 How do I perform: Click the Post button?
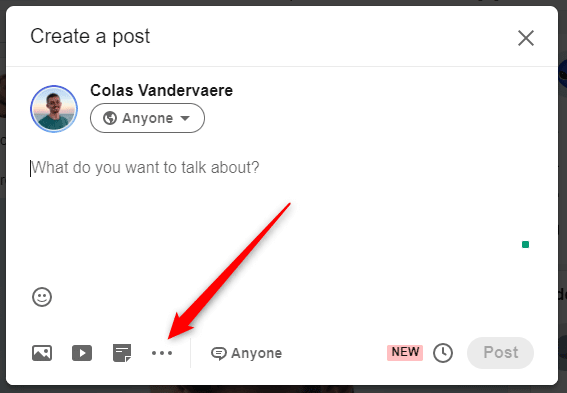(x=500, y=353)
